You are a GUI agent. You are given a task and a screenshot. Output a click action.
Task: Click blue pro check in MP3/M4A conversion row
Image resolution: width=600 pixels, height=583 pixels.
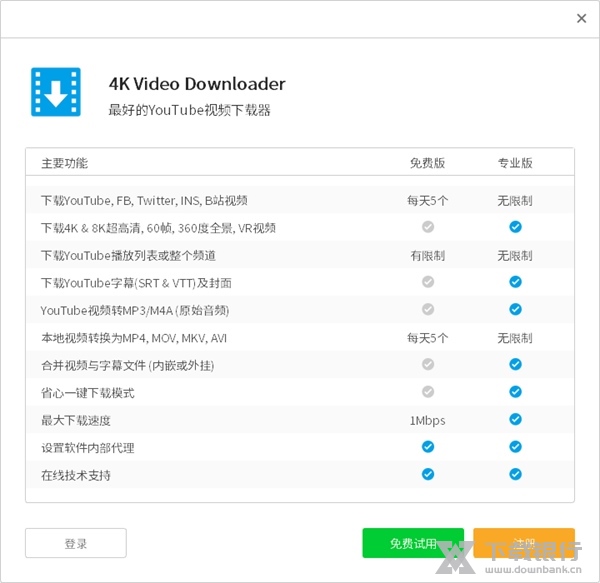coord(515,309)
